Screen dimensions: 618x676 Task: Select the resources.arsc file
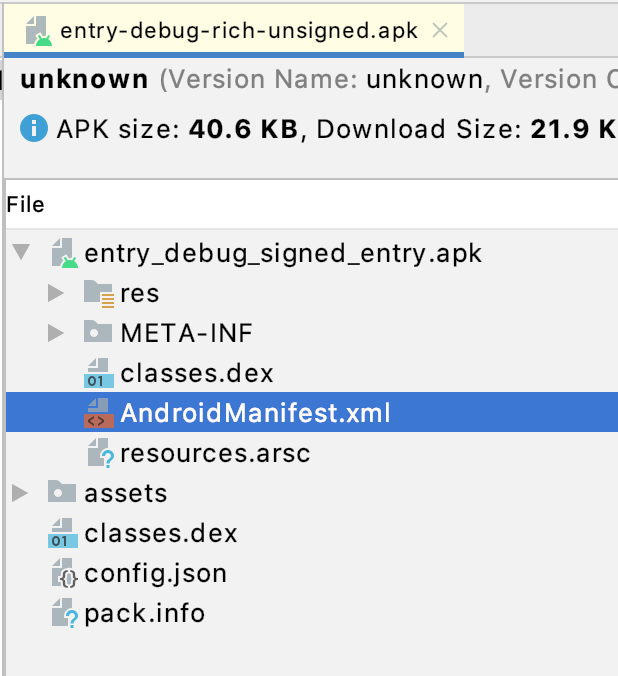312,453
